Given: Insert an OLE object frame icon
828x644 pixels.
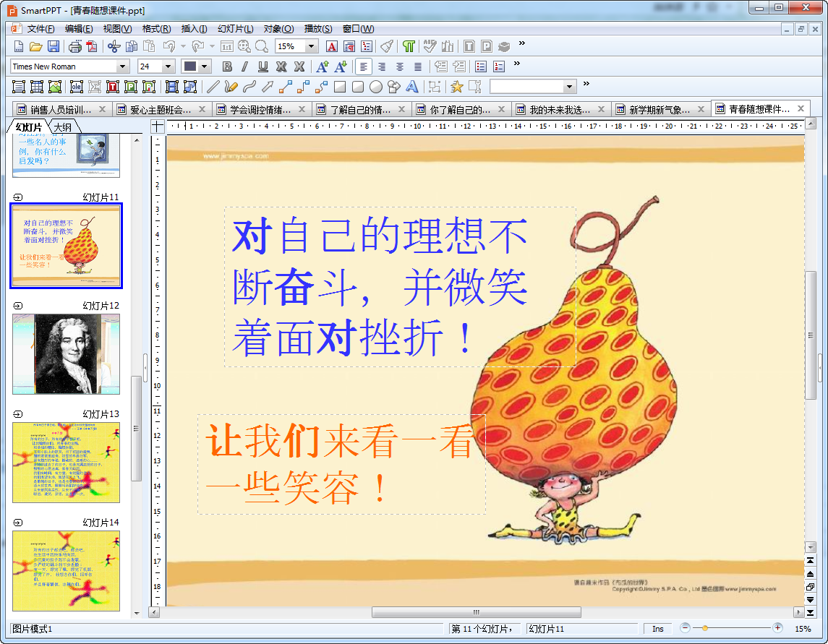Looking at the screenshot, I should point(77,87).
